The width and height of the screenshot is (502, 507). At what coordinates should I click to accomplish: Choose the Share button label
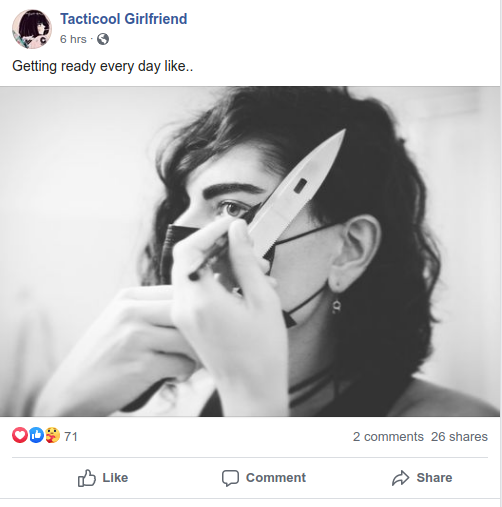point(434,478)
